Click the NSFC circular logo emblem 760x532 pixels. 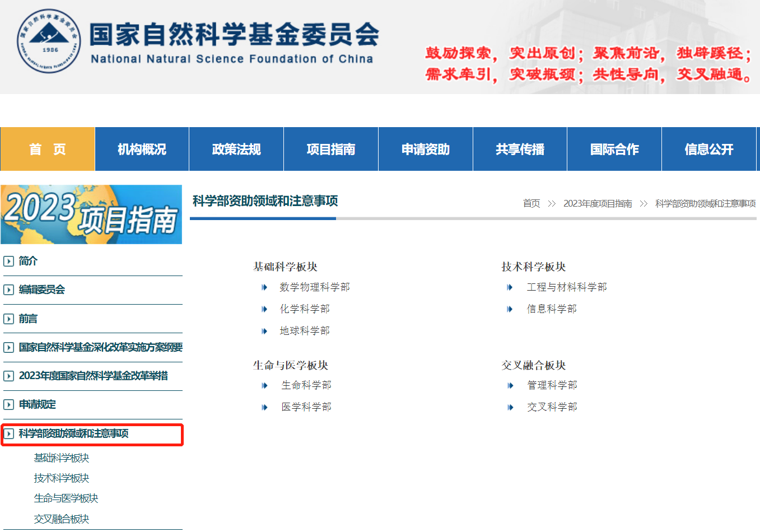(45, 41)
